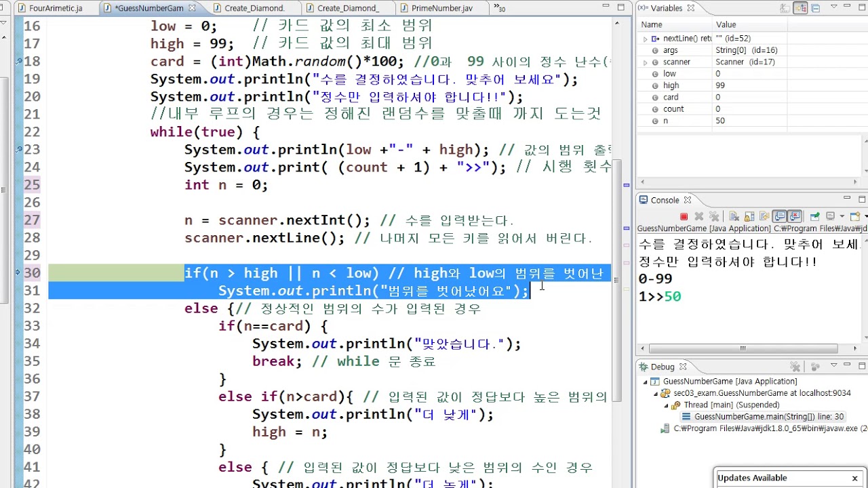Viewport: 868px width, 488px height.
Task: Toggle Show Logical Structure in Variables view
Action: pos(800,8)
